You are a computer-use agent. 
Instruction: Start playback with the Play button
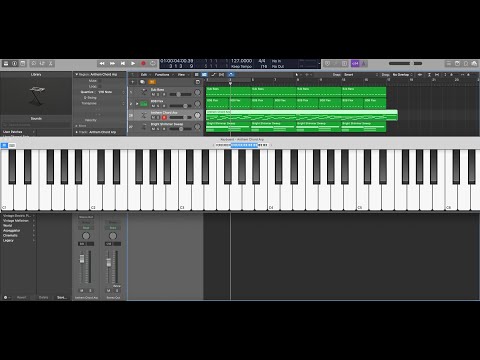click(x=133, y=63)
